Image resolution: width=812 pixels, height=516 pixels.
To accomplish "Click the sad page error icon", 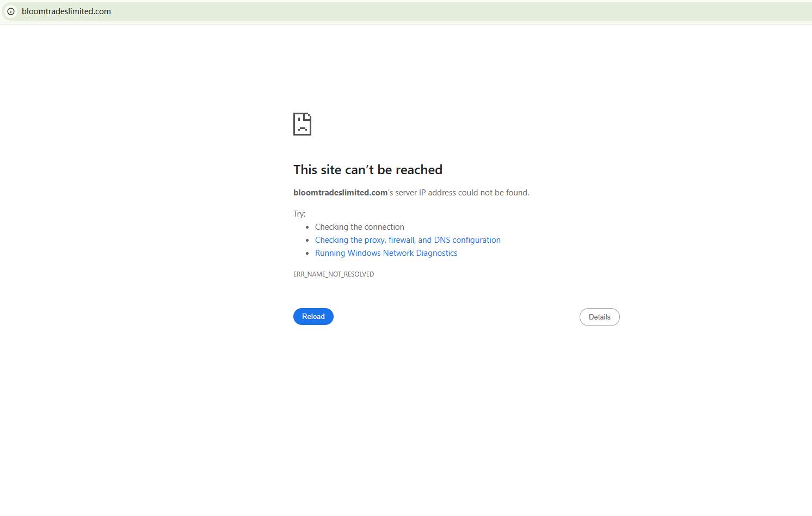I will [302, 124].
